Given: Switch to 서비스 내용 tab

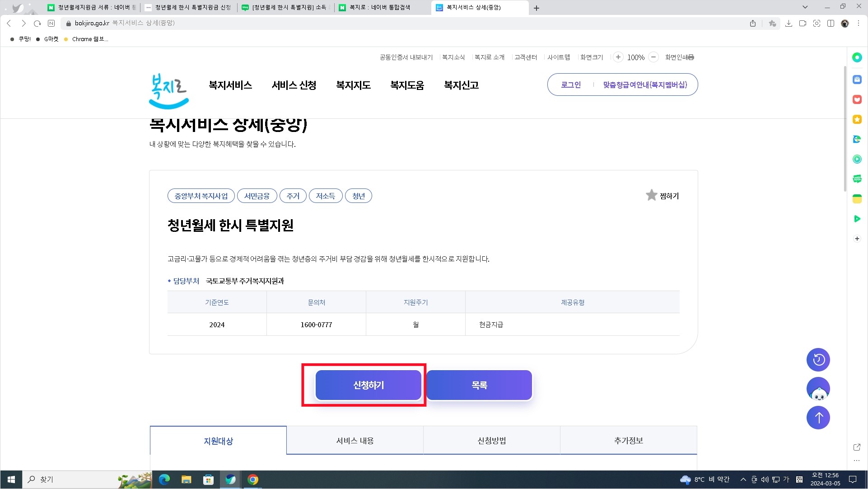Looking at the screenshot, I should coord(355,440).
